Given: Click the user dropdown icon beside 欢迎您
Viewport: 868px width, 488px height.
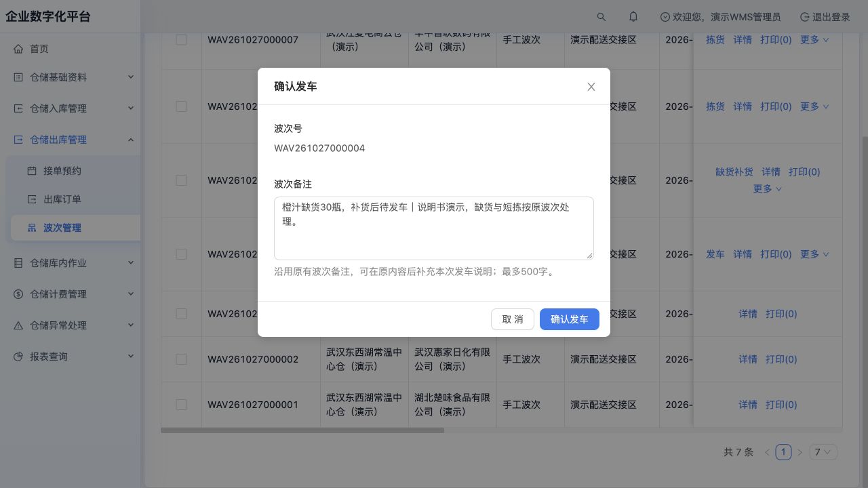Looking at the screenshot, I should (x=665, y=17).
